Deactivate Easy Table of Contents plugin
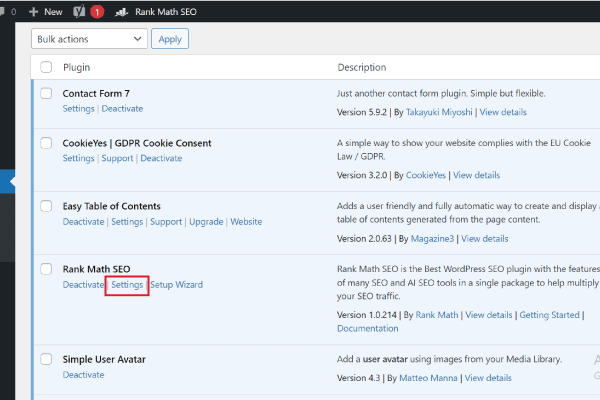This screenshot has height=400, width=600. [83, 222]
